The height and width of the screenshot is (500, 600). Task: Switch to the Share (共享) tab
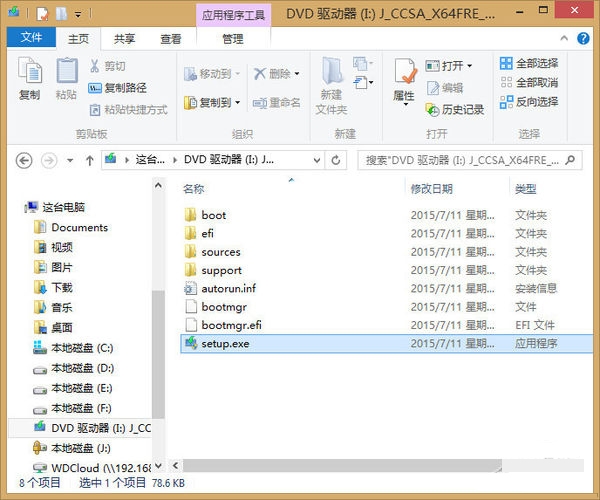[x=124, y=39]
